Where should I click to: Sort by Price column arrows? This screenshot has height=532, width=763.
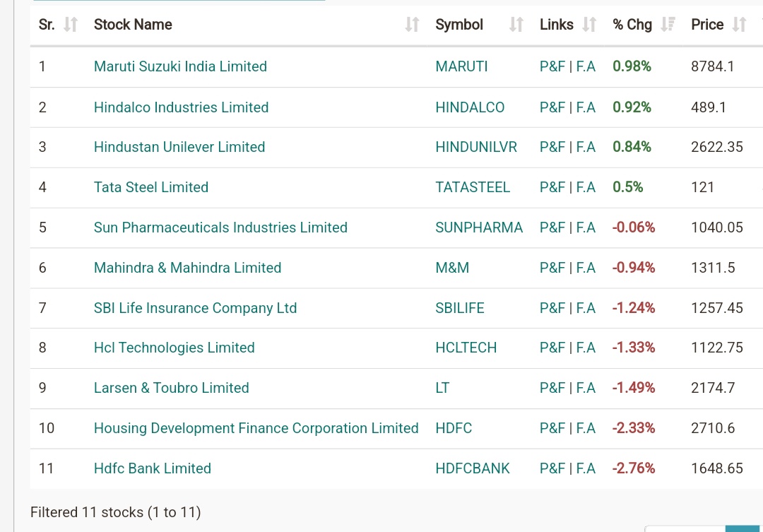click(739, 24)
